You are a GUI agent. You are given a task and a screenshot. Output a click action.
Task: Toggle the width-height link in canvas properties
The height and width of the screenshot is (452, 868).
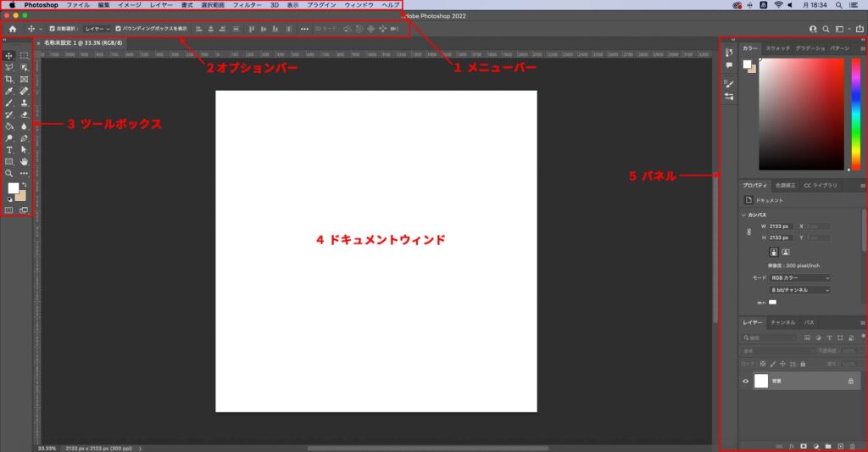click(x=749, y=232)
